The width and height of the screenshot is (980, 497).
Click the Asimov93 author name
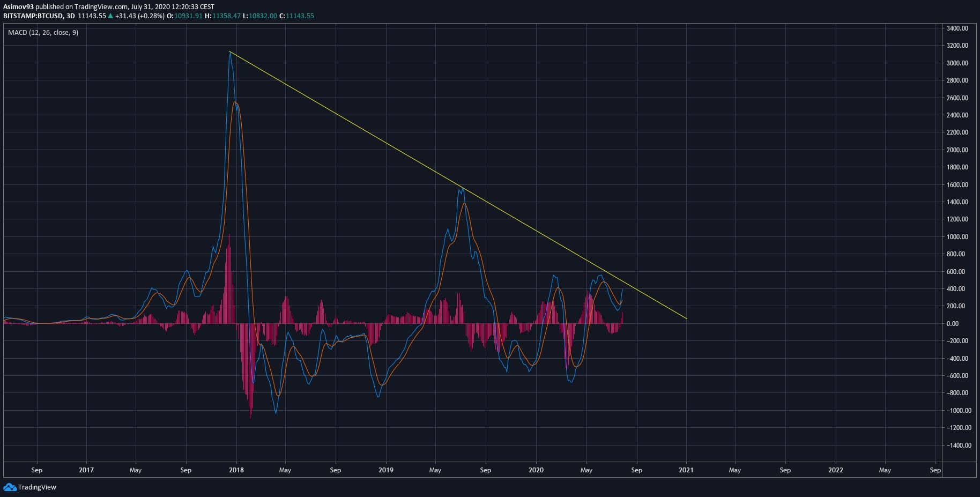[x=18, y=7]
